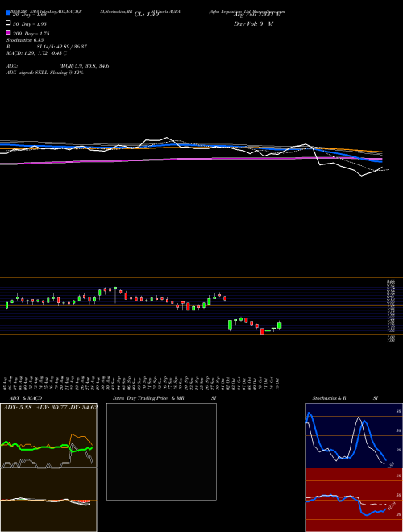Click the 'Day Vol: 0 M' label
Viewport: 403px width, 532px height.
click(x=253, y=24)
